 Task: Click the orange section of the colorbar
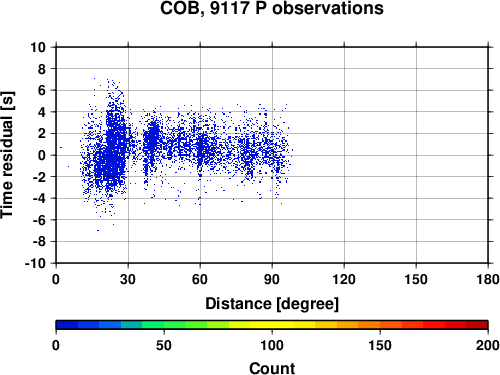tap(358, 325)
